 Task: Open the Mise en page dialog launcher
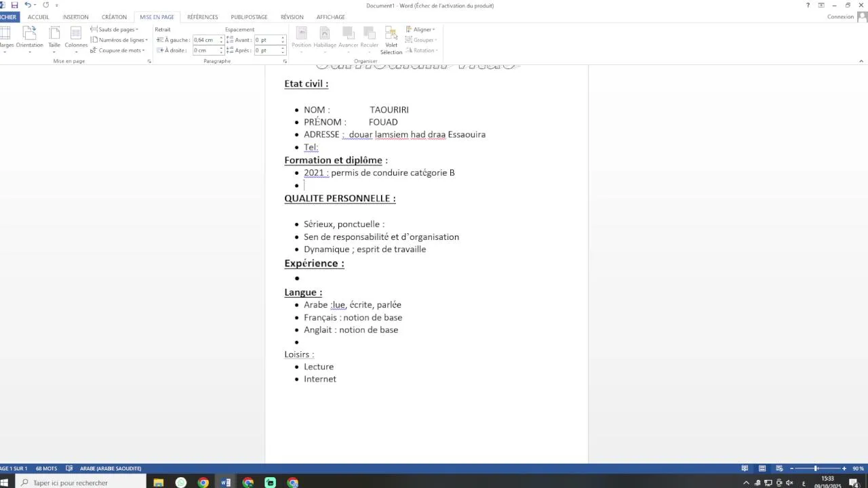(149, 61)
